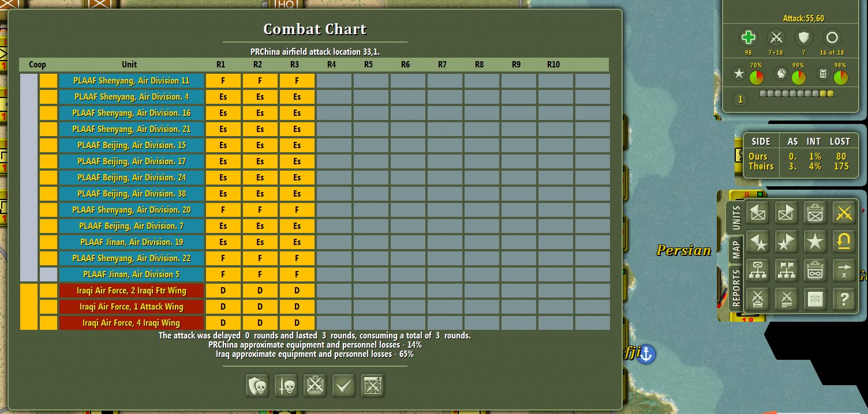Click the R10 column header

(x=553, y=65)
